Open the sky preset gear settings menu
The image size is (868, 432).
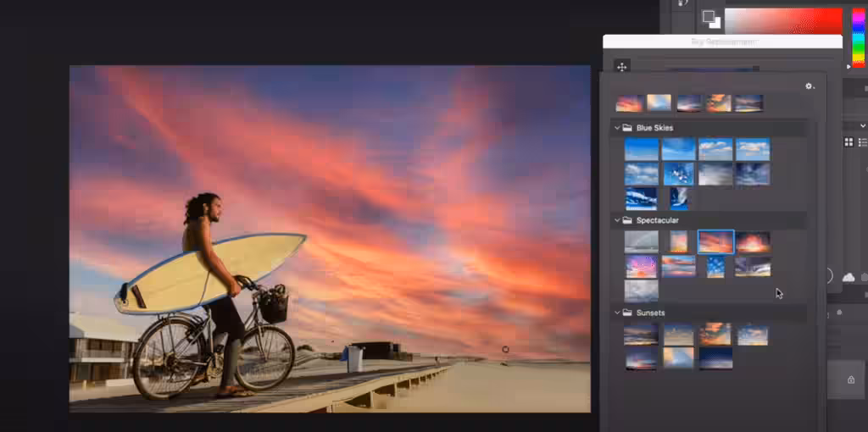(x=809, y=86)
